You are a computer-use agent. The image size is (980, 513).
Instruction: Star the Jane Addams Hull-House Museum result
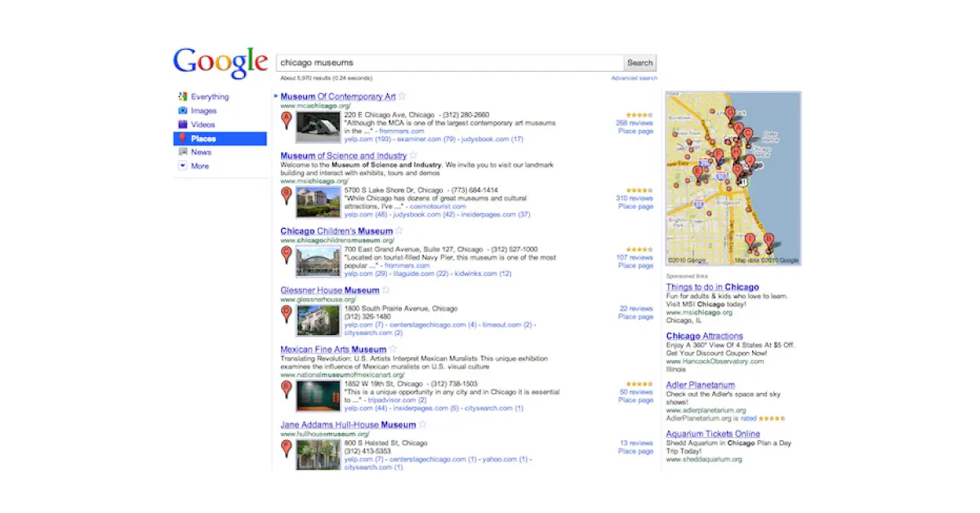click(x=423, y=425)
